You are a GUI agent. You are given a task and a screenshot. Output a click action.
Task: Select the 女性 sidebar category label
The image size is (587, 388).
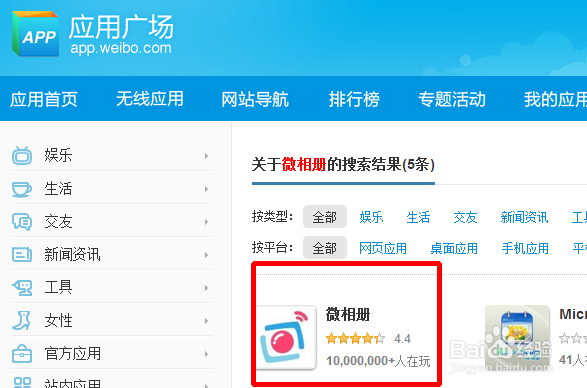click(58, 321)
